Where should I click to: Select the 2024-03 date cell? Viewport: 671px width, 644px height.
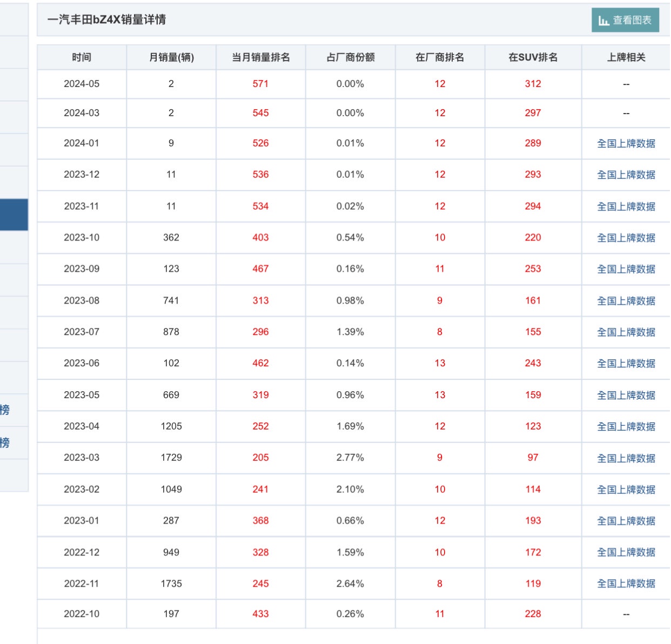pos(82,113)
